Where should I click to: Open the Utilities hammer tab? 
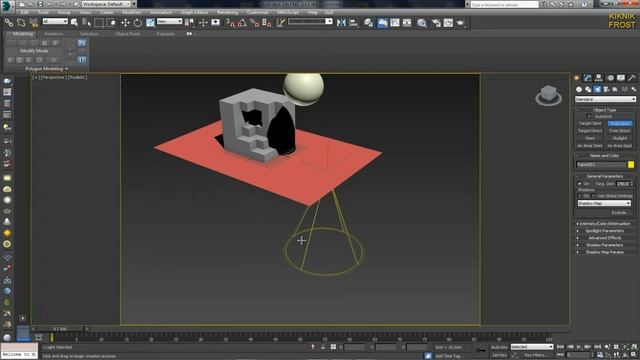(x=632, y=78)
